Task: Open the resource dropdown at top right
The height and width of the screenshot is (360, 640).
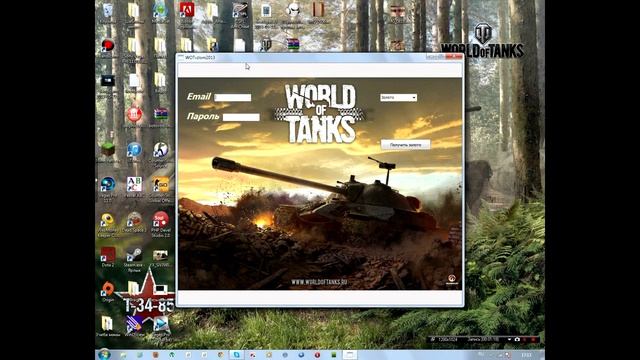Action: click(x=398, y=98)
